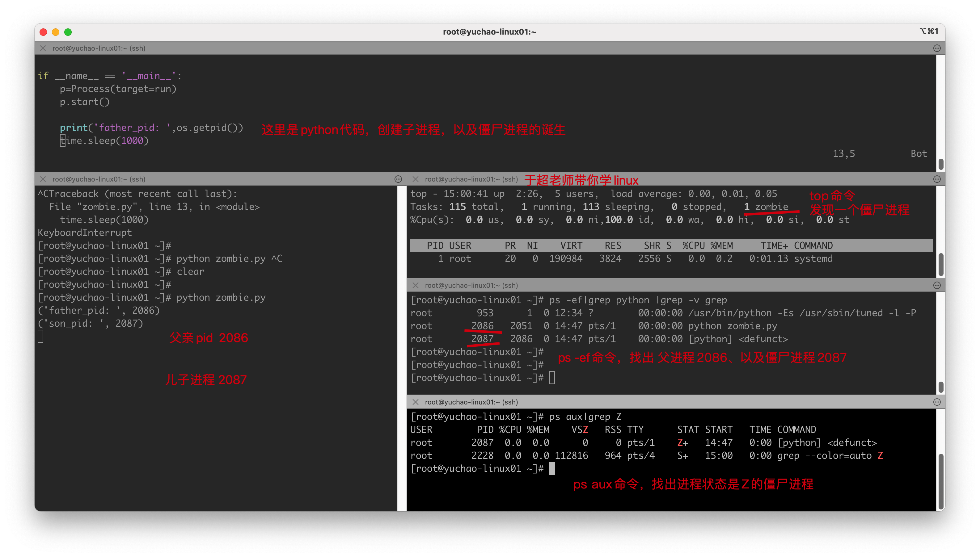Open options menu of vim editor pane

(x=937, y=48)
